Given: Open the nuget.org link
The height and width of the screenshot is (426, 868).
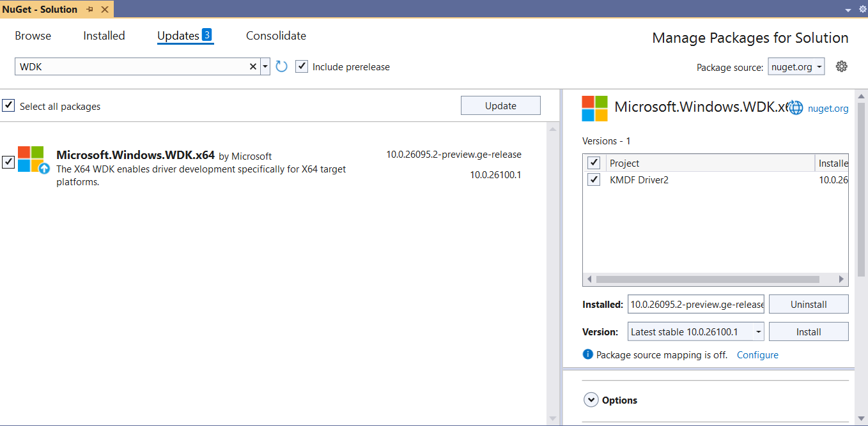Looking at the screenshot, I should tap(828, 109).
